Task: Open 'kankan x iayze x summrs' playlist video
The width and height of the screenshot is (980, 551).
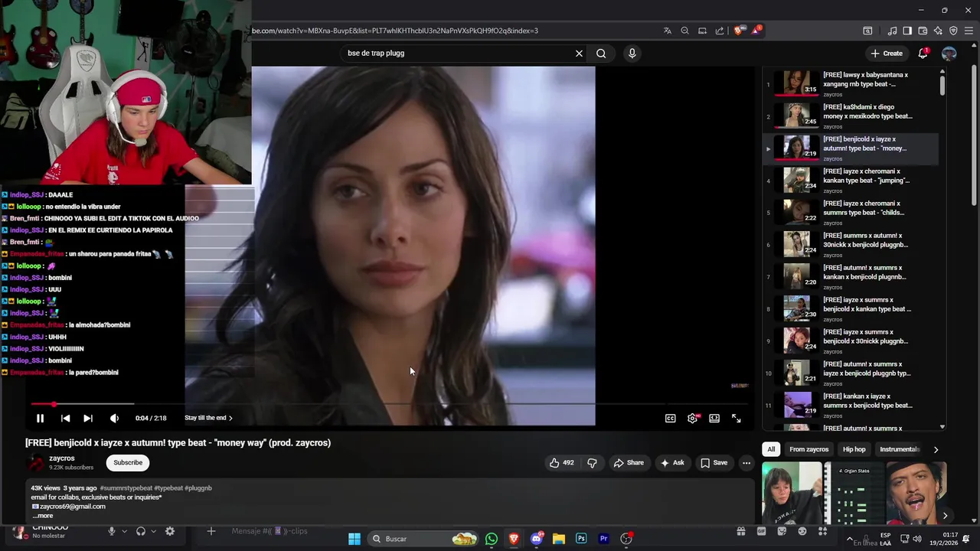Action: click(852, 404)
